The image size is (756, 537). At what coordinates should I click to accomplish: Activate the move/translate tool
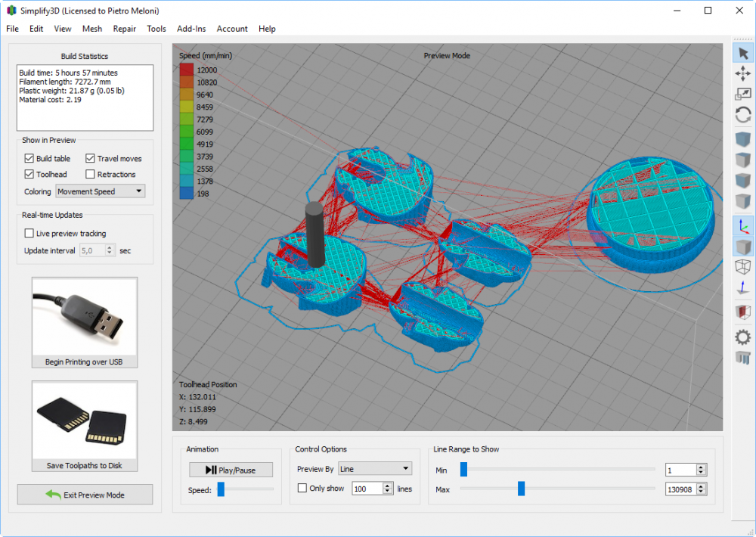point(743,73)
